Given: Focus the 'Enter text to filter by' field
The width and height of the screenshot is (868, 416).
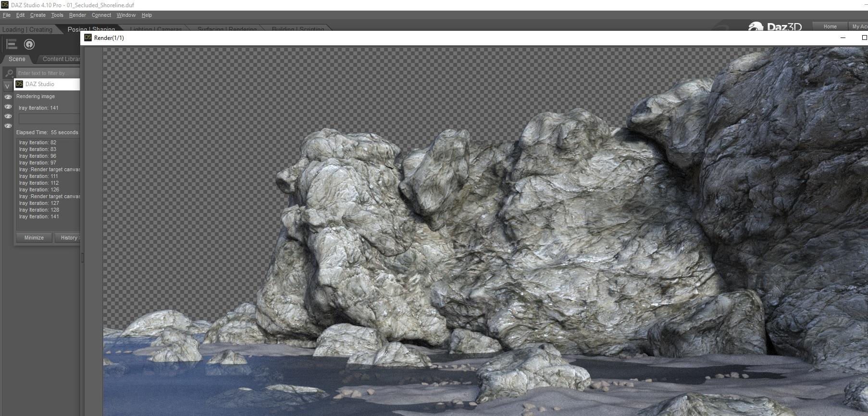Looking at the screenshot, I should point(48,73).
